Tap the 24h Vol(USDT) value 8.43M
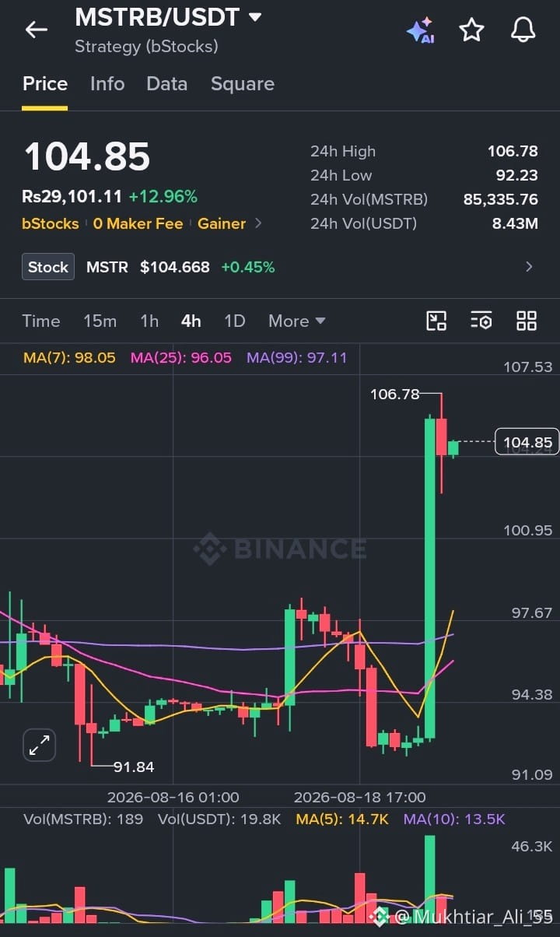 tap(516, 223)
